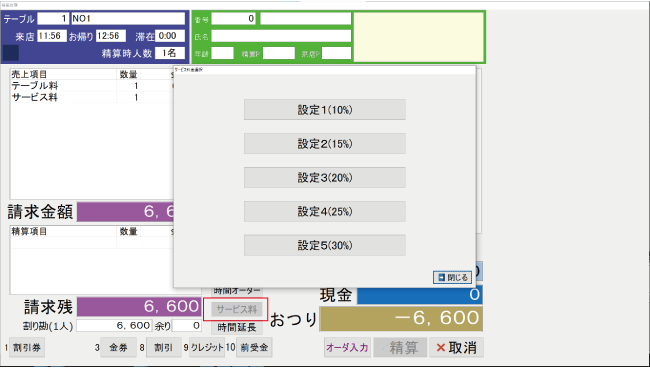Click the 年齢 age field

[223, 53]
